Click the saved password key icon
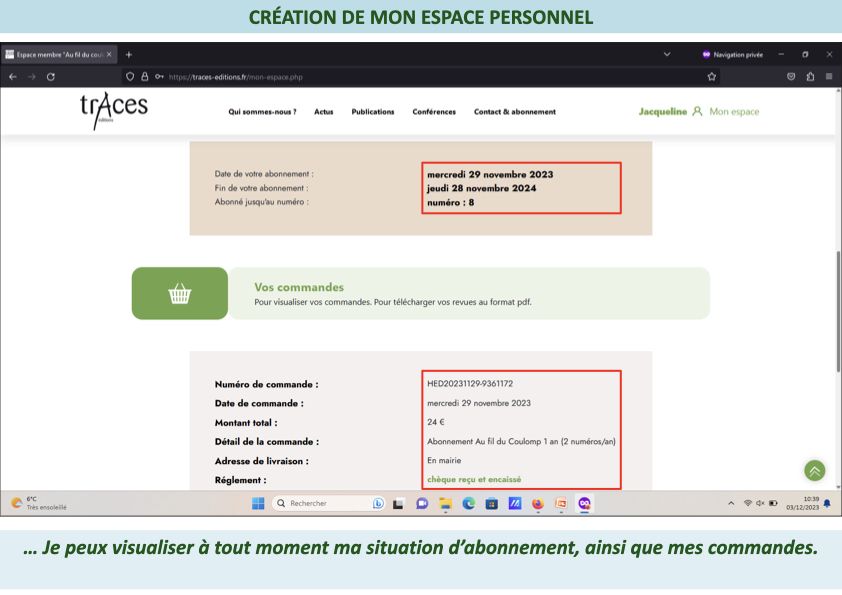Screen dimensions: 842x595 (159, 77)
